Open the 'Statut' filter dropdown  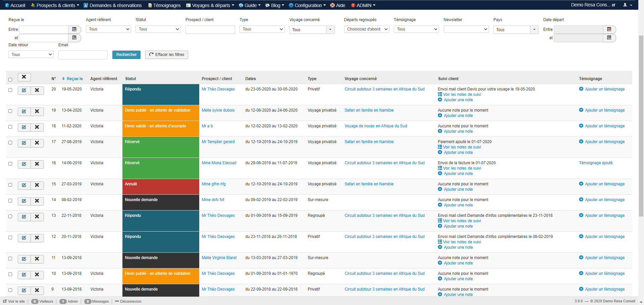pyautogui.click(x=158, y=29)
